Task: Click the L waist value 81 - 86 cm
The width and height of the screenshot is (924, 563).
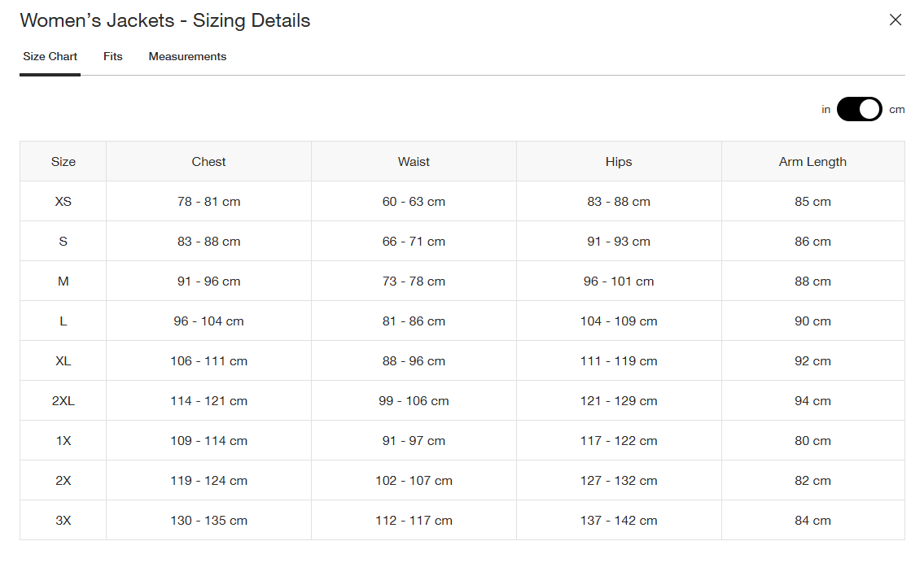Action: pos(414,321)
